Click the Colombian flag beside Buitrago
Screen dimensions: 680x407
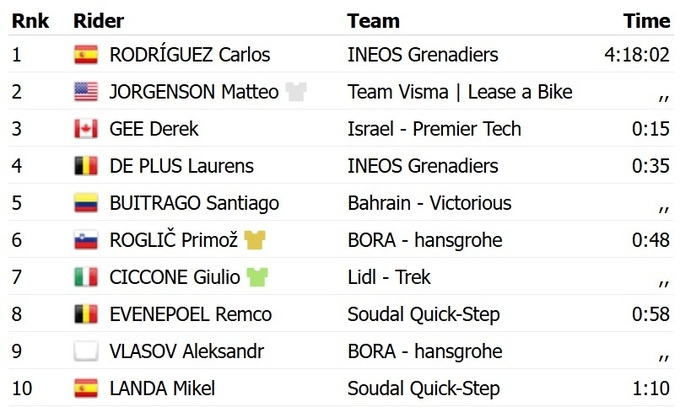(86, 203)
